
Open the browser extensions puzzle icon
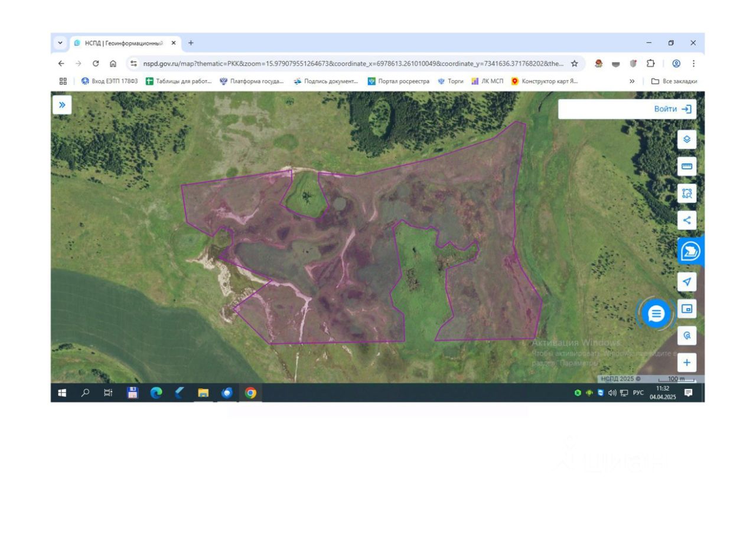650,64
